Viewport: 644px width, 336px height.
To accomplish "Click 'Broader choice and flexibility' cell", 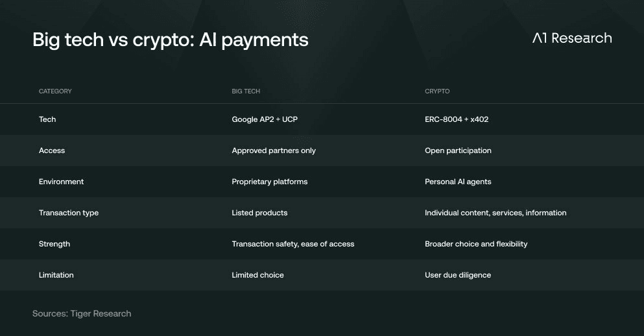I will pyautogui.click(x=476, y=244).
